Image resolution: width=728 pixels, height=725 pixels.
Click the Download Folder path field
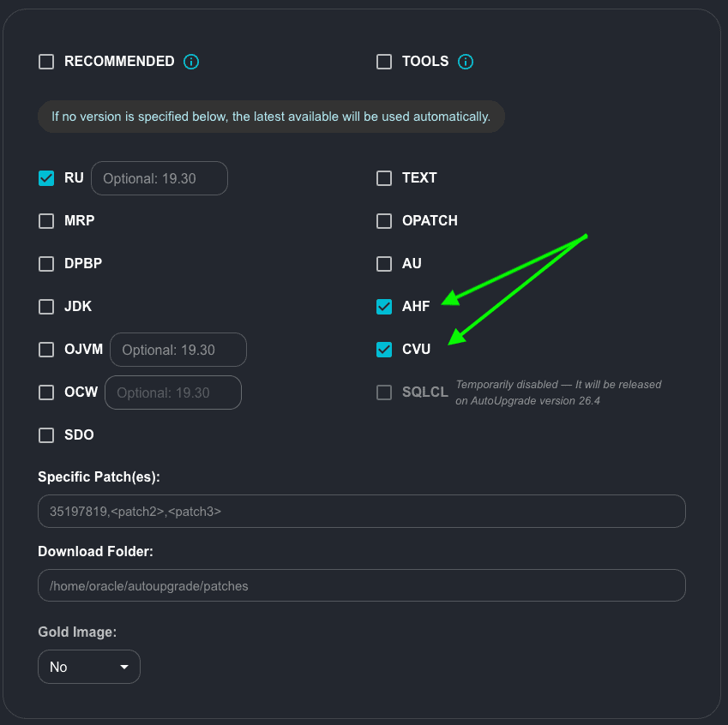(361, 585)
